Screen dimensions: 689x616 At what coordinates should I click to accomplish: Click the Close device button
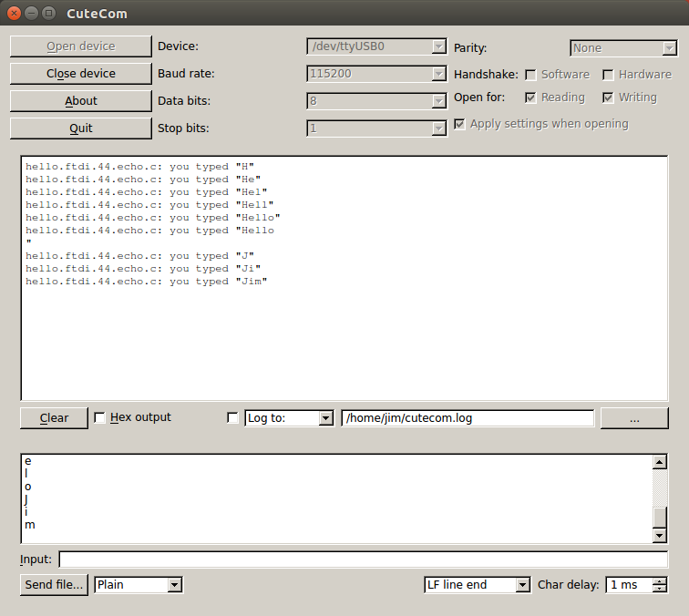[81, 74]
